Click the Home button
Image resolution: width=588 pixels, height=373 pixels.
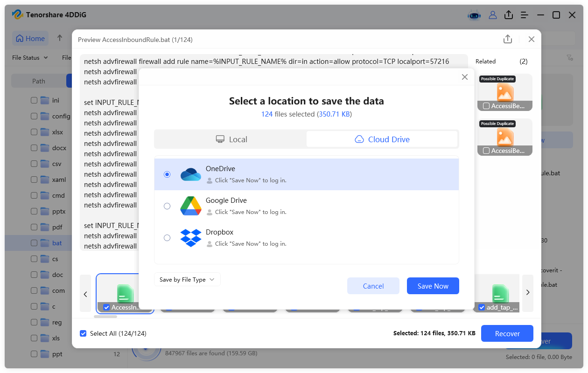(30, 38)
